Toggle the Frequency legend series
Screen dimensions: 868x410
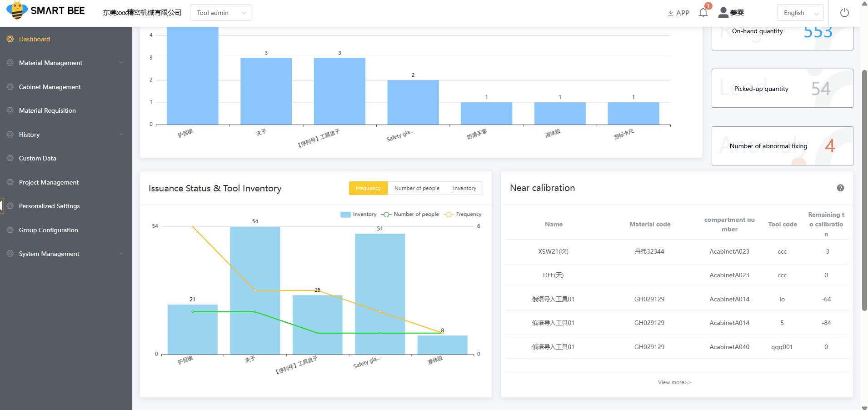tap(463, 214)
